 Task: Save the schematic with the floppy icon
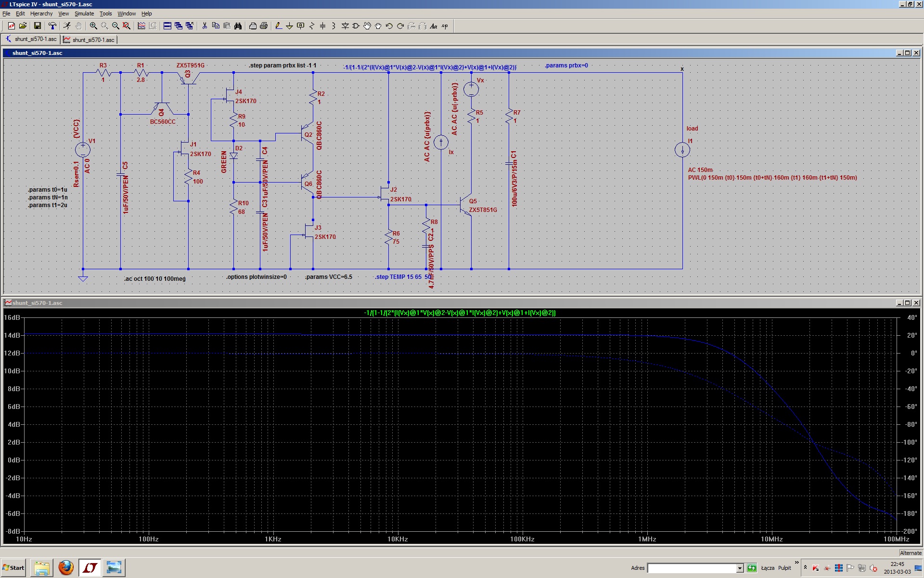coord(38,26)
